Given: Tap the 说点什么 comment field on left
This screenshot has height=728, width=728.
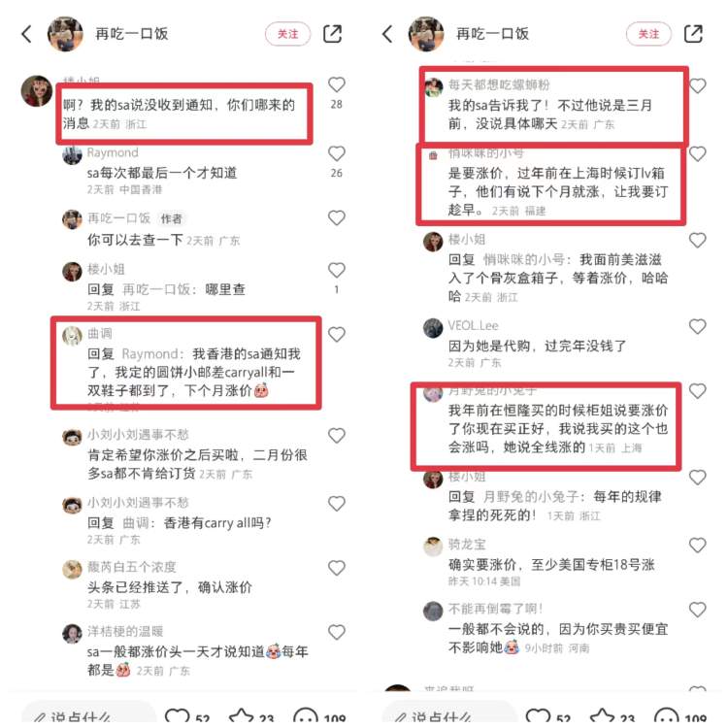Looking at the screenshot, I should pos(88,715).
